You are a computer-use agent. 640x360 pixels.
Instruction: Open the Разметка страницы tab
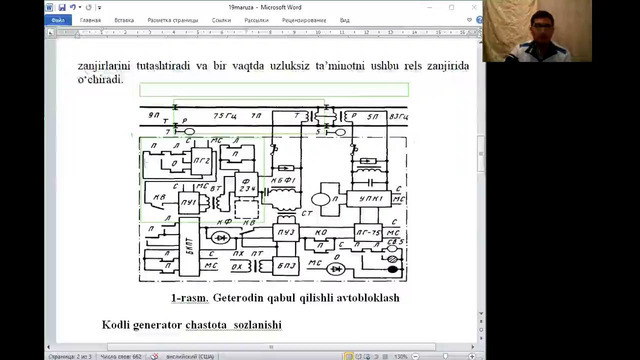point(173,20)
